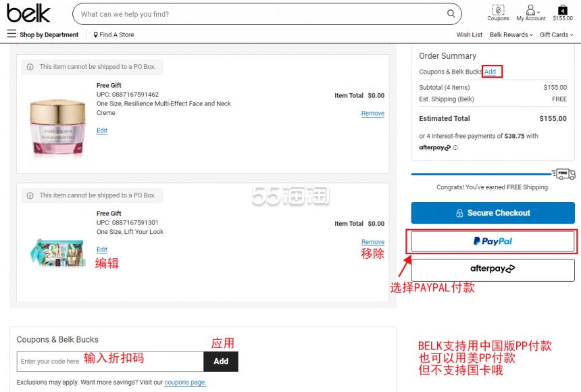Expand the Belk Rewards dropdown

coord(511,35)
